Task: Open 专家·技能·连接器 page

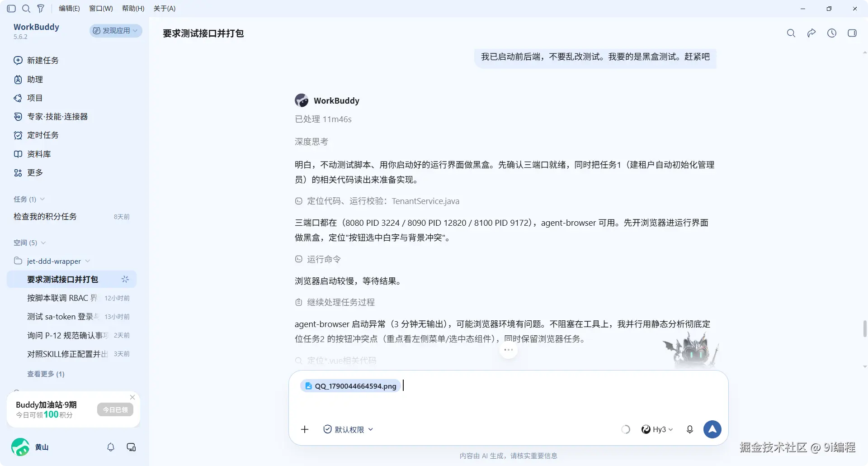Action: (x=51, y=117)
